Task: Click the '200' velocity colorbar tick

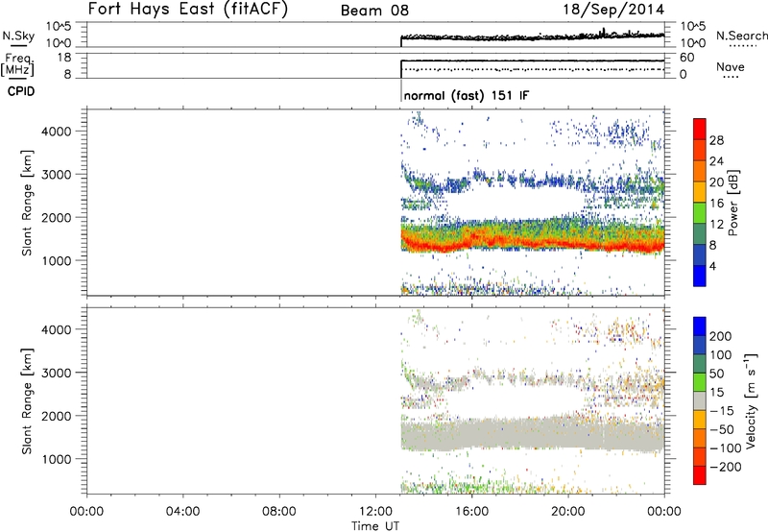Action: pos(721,336)
